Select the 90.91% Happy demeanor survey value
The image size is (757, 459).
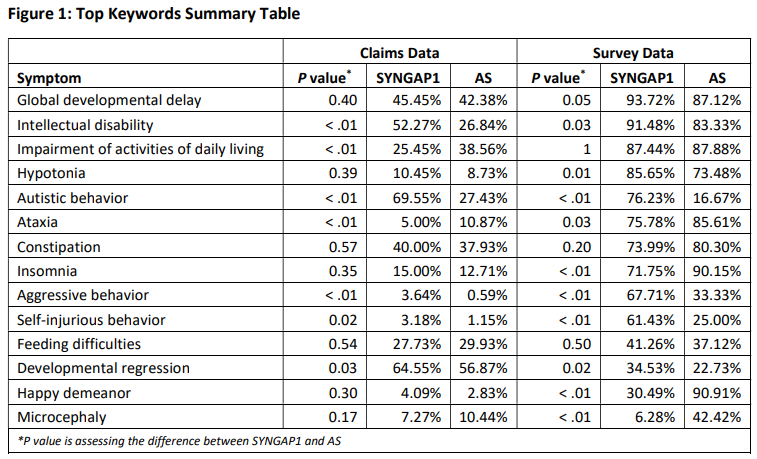click(716, 393)
